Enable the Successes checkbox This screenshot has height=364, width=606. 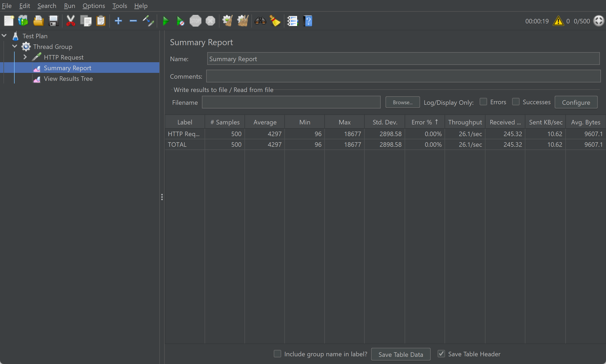click(x=516, y=102)
